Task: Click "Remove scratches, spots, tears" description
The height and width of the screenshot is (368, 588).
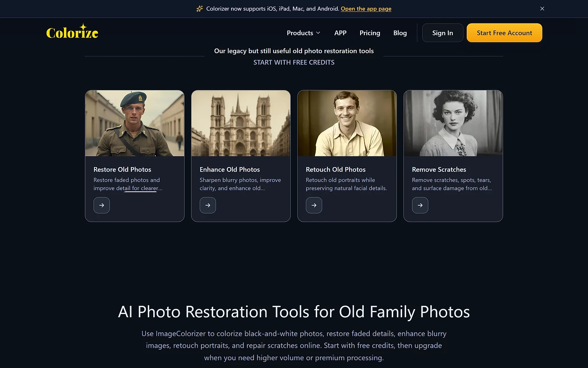Action: (x=452, y=184)
